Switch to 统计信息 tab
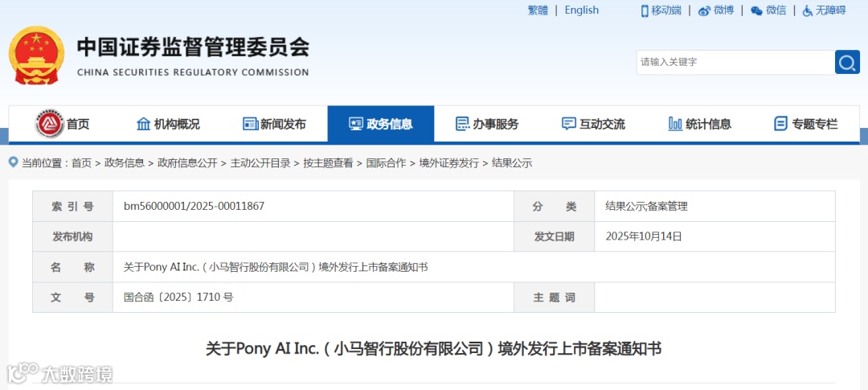The image size is (868, 390). (700, 124)
